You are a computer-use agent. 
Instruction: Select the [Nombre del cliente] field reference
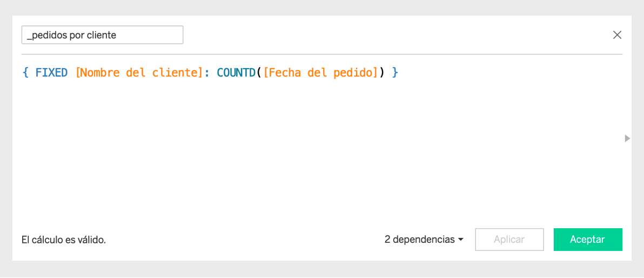click(x=140, y=72)
